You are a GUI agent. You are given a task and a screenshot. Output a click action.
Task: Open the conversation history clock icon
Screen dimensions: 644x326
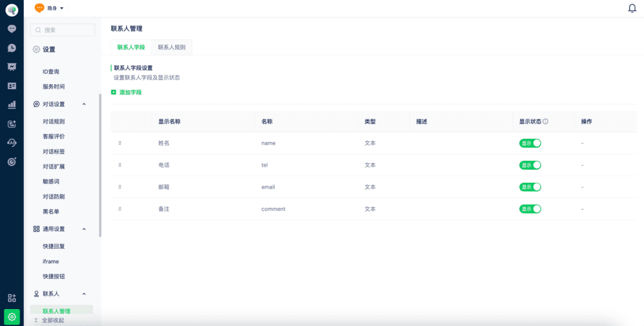point(12,48)
